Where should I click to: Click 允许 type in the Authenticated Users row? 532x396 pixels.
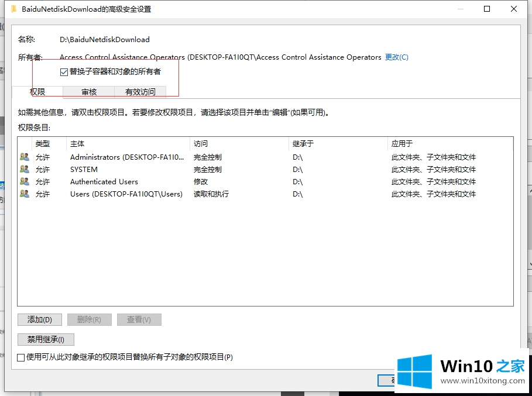click(x=43, y=182)
